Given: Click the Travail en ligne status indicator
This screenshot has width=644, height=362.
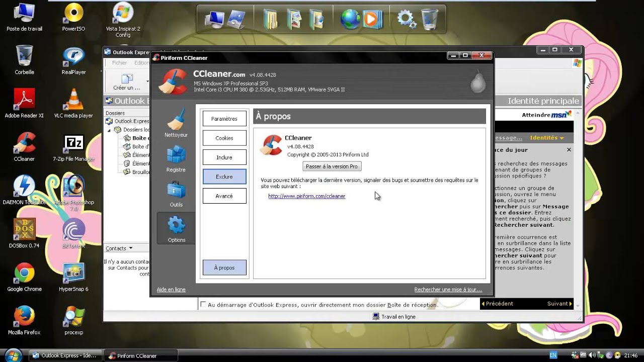Looking at the screenshot, I should click(394, 317).
